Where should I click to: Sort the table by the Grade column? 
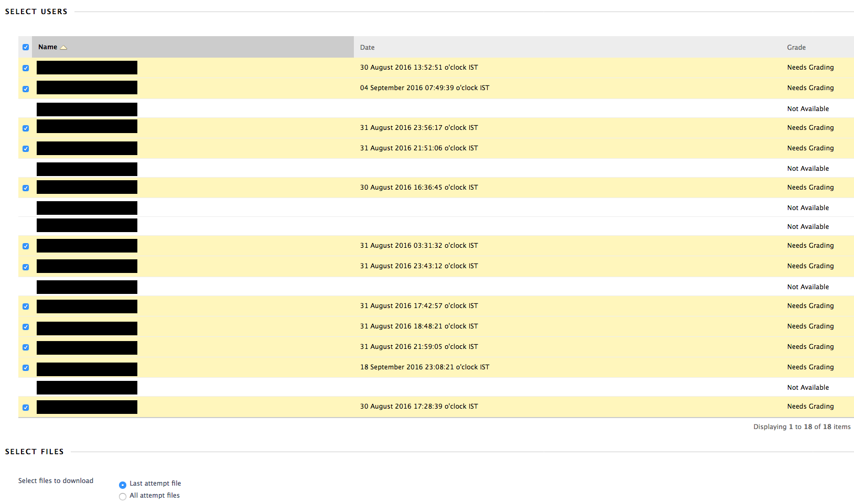point(796,47)
